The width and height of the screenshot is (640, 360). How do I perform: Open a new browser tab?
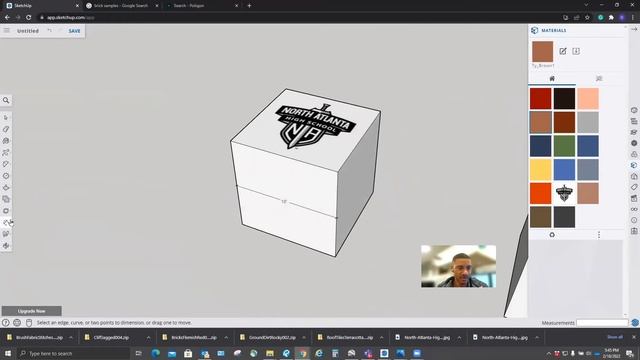(249, 6)
